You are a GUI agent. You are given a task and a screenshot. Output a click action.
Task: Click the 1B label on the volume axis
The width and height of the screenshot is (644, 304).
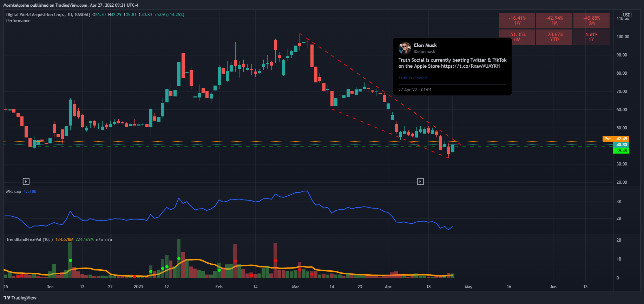point(619,259)
